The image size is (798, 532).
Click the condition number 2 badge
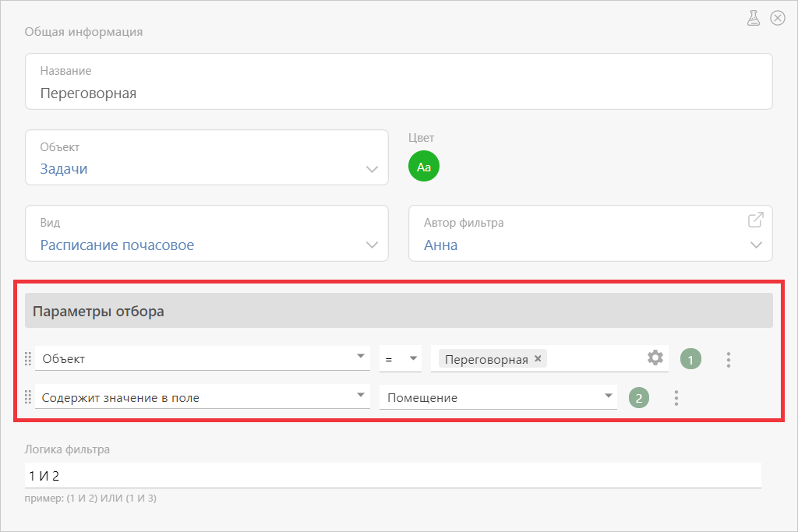[639, 398]
